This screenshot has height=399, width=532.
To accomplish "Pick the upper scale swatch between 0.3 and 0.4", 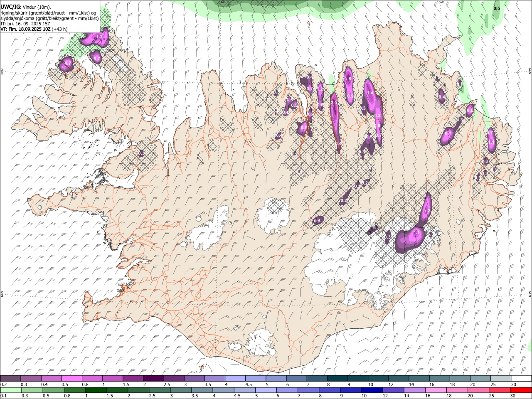I will click(31, 379).
